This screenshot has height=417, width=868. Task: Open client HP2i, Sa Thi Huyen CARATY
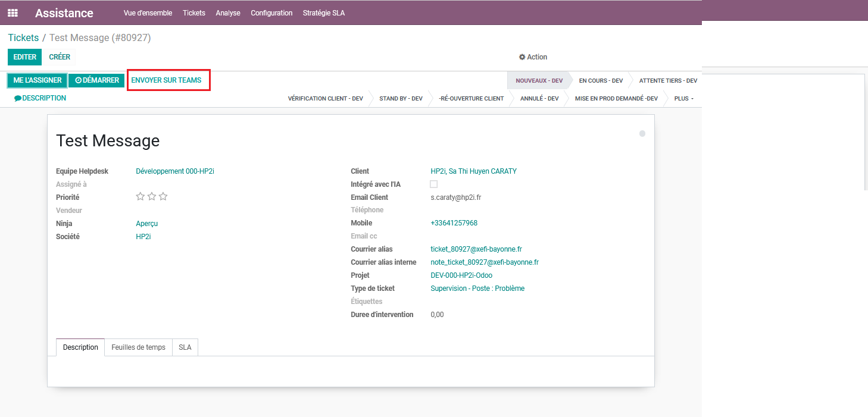click(x=473, y=171)
